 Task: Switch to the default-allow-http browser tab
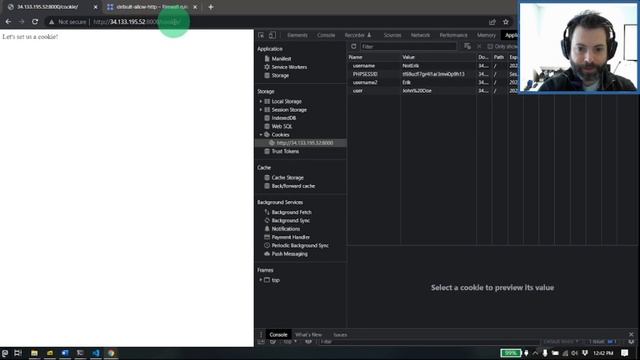coord(151,7)
